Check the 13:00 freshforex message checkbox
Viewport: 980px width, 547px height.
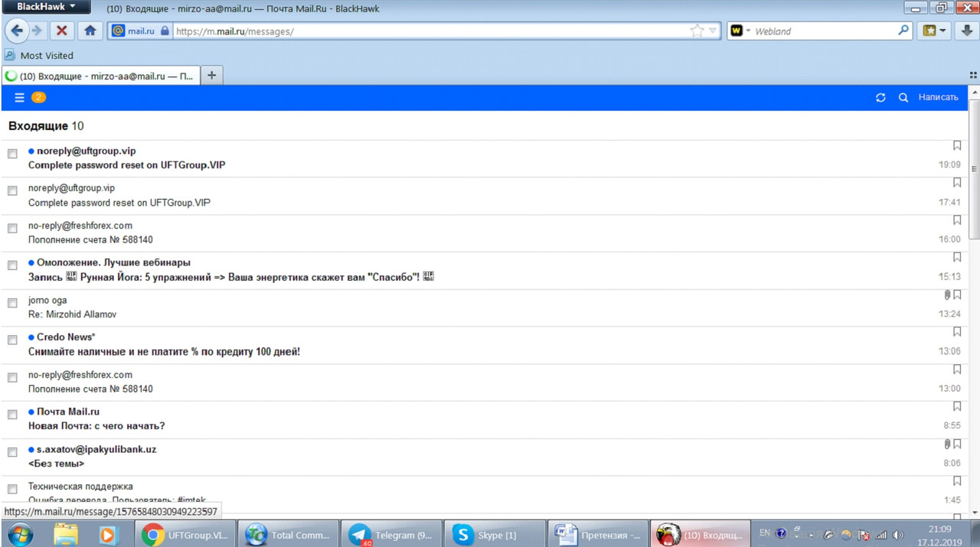(x=12, y=378)
